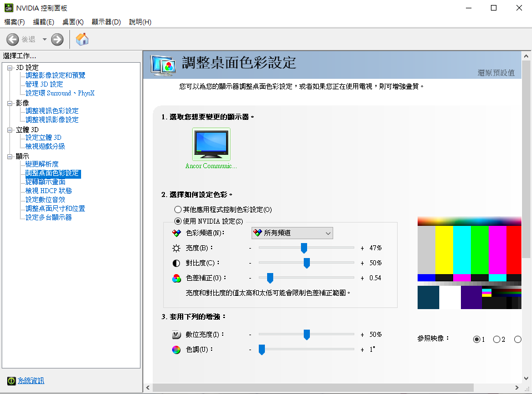Image resolution: width=532 pixels, height=394 pixels.
Task: Select the Ancor Communic display monitor icon
Action: coord(211,144)
